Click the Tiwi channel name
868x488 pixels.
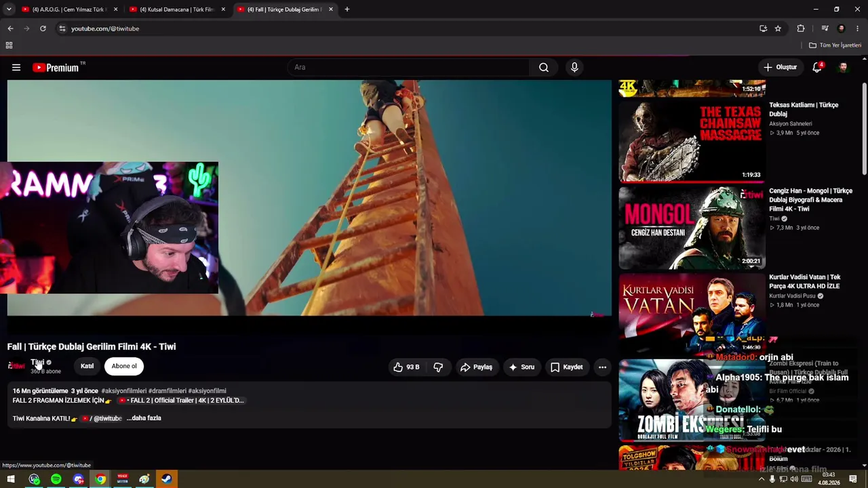37,363
